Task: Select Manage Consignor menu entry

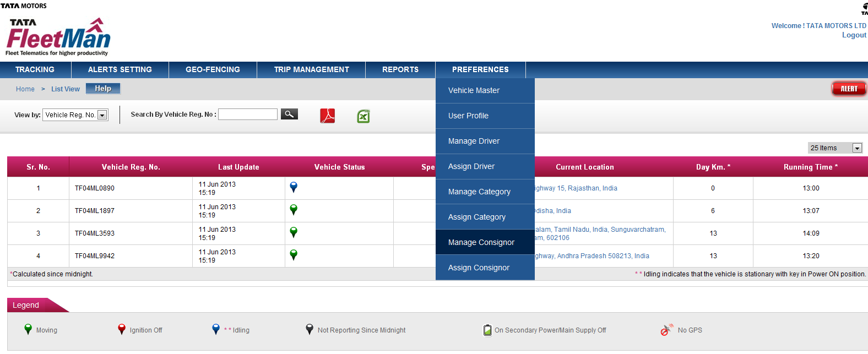Action: coord(485,242)
